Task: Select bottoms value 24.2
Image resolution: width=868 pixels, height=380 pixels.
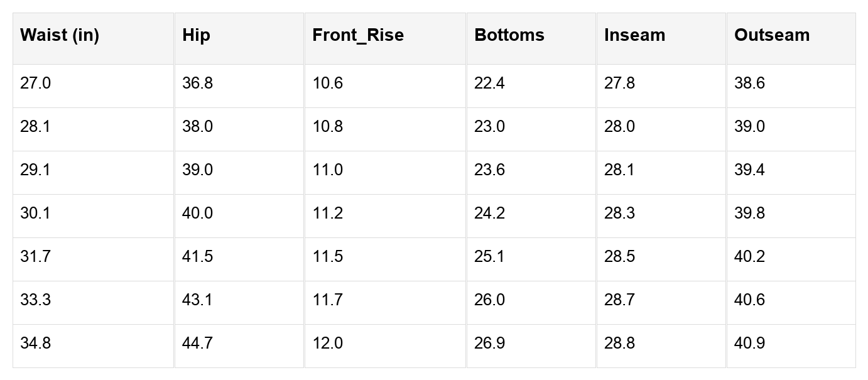Action: (489, 214)
